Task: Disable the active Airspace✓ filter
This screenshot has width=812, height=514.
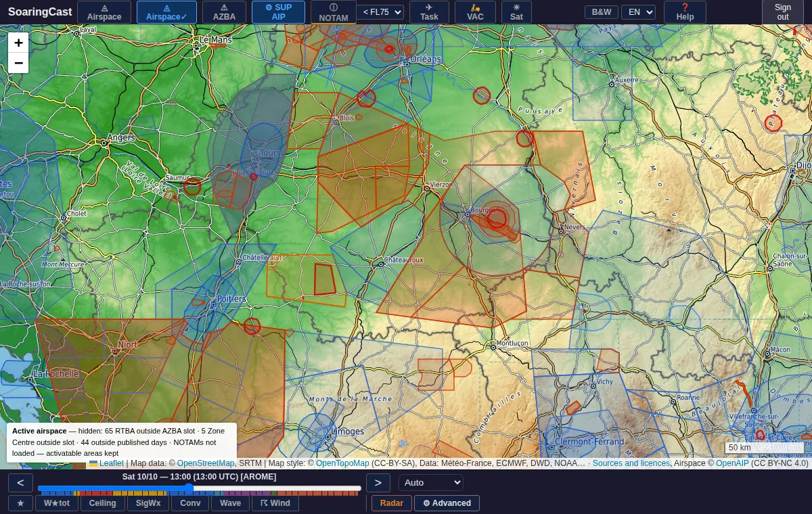Action: pos(166,12)
